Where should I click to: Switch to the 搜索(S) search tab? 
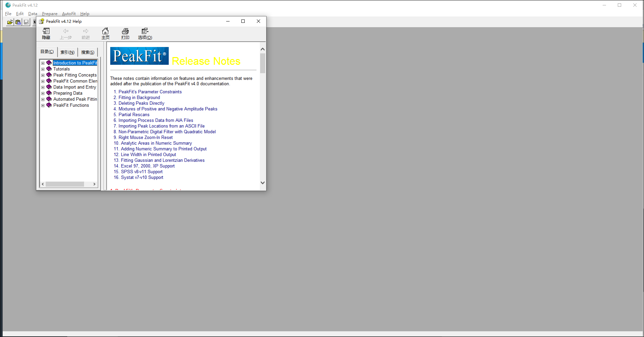click(88, 52)
